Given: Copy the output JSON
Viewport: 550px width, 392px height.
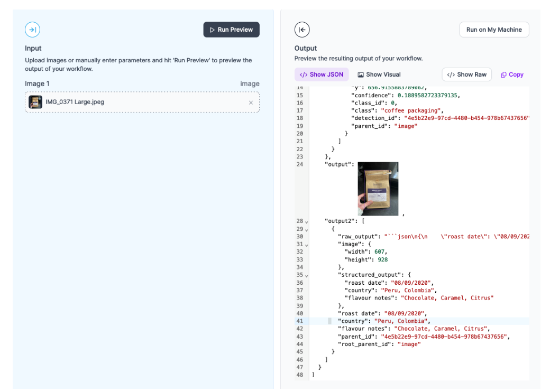Looking at the screenshot, I should [x=512, y=74].
